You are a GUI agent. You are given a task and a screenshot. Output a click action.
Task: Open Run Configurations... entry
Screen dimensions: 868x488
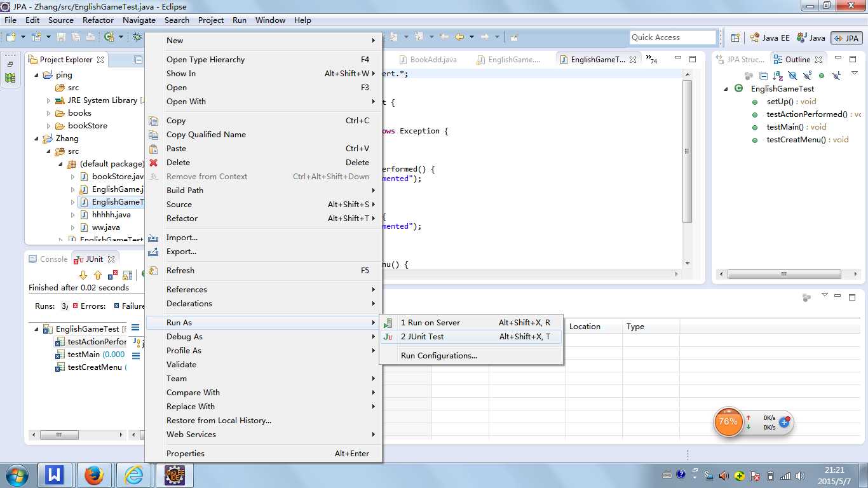(471, 356)
